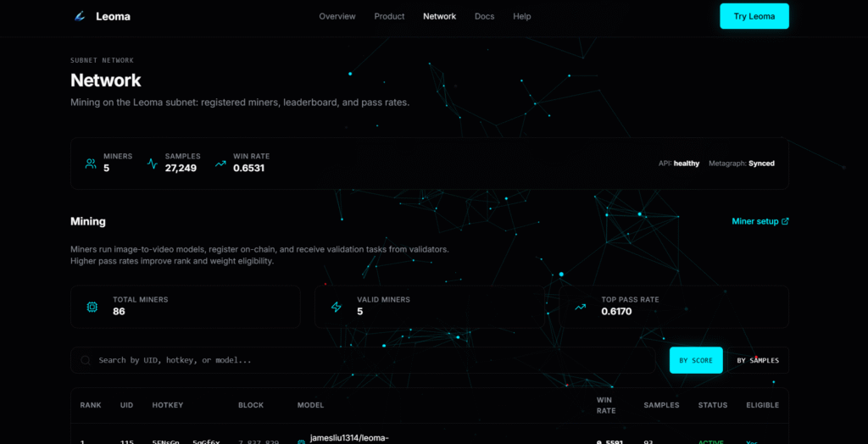Sort leaderboard using By Score

pos(695,360)
